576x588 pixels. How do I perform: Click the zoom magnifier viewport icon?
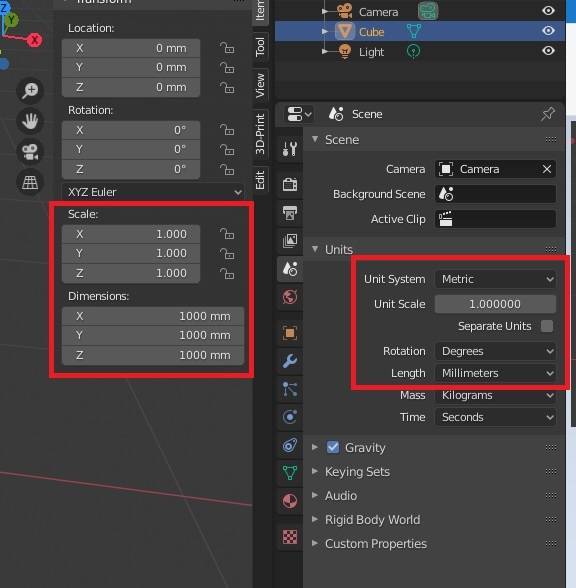(30, 90)
